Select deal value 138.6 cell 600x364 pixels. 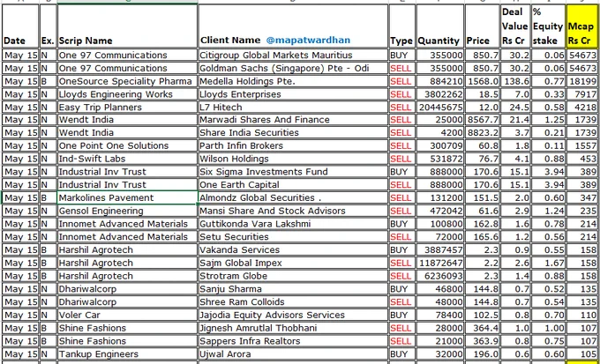click(x=515, y=81)
